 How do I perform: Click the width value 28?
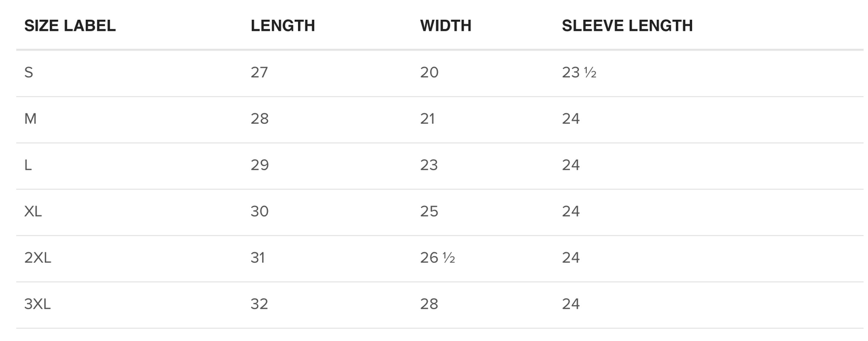pos(429,304)
